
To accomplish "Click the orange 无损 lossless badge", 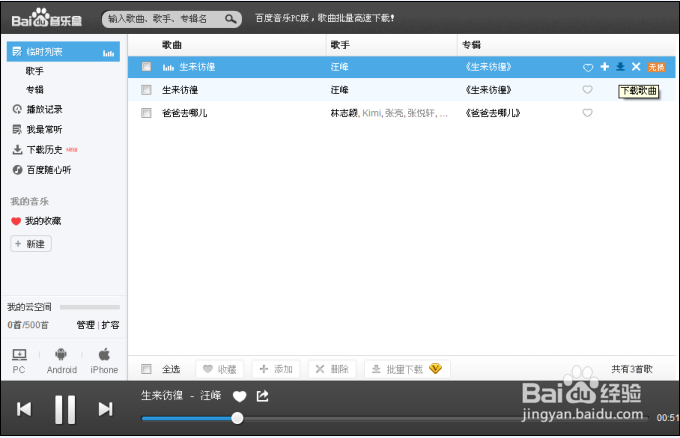I will [x=656, y=67].
